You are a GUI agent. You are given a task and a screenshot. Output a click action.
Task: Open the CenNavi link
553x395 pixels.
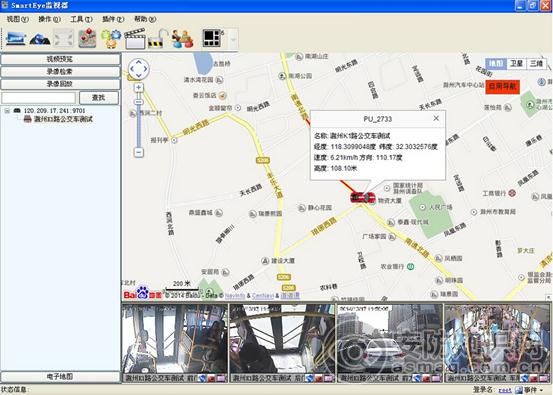tap(263, 296)
